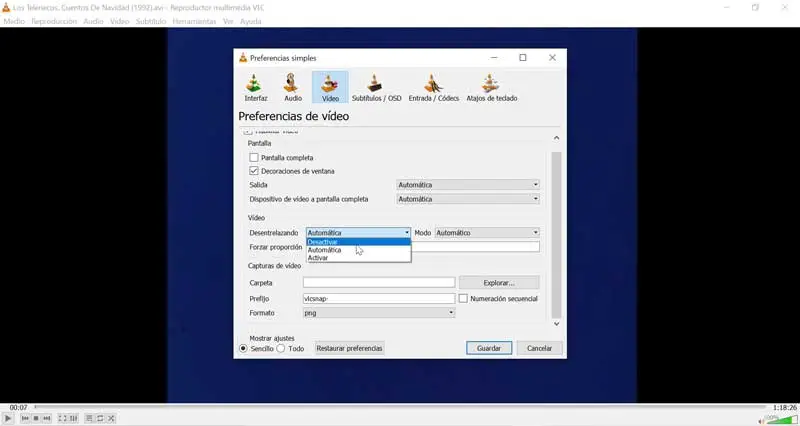The height and width of the screenshot is (426, 800).
Task: Open the Modo dropdown
Action: [x=487, y=233]
